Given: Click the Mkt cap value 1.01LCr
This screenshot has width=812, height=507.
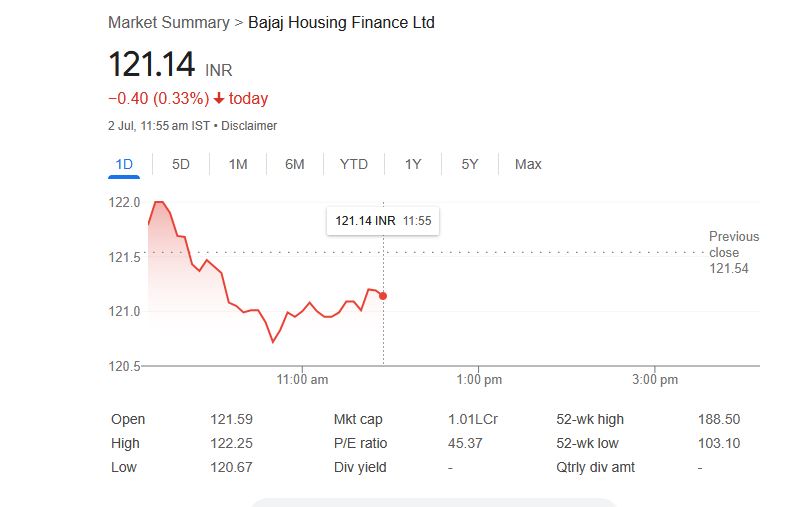Looking at the screenshot, I should 472,420.
